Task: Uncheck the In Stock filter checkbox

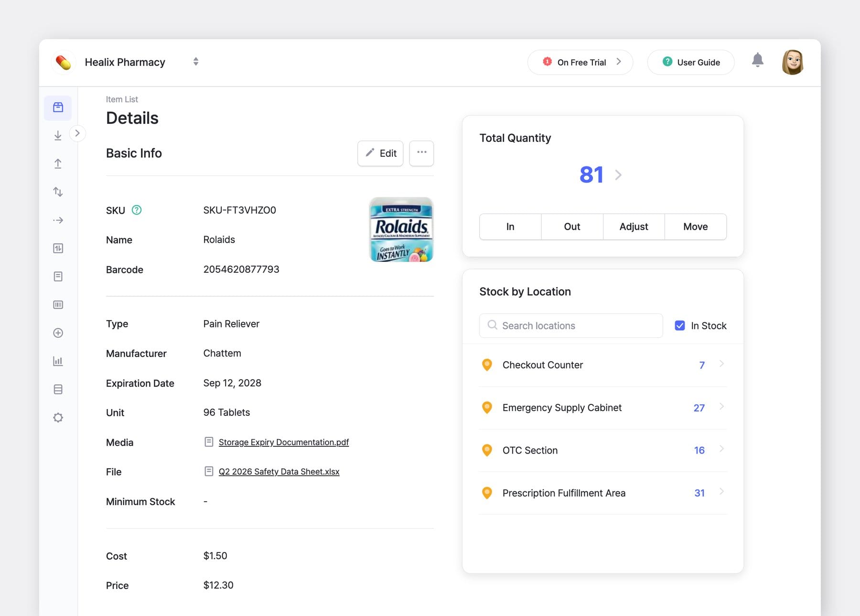Action: 679,325
